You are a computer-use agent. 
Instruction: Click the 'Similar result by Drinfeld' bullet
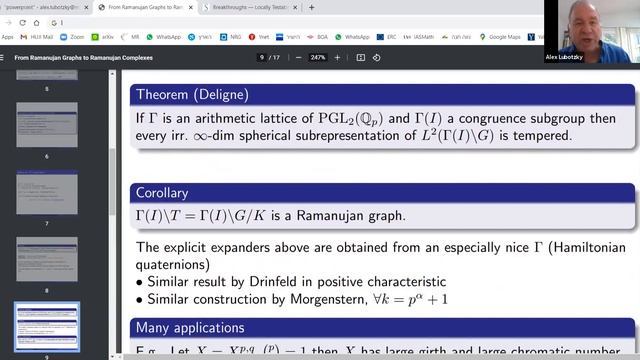[x=291, y=282]
